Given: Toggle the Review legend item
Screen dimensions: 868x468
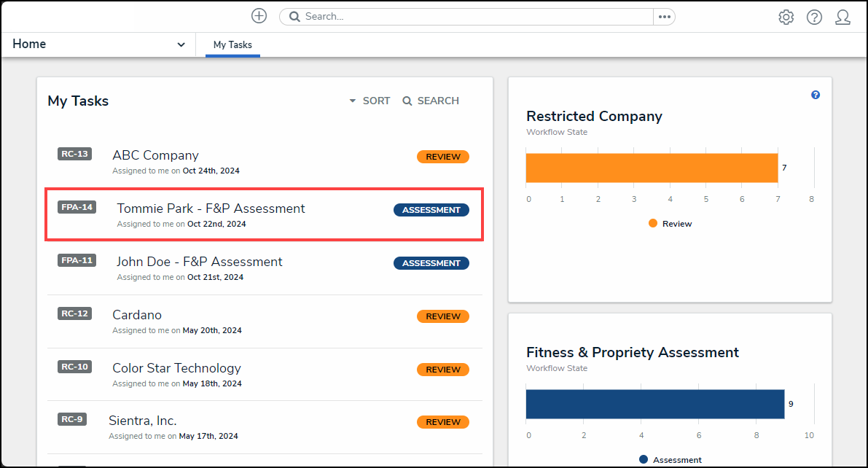Looking at the screenshot, I should [x=670, y=224].
